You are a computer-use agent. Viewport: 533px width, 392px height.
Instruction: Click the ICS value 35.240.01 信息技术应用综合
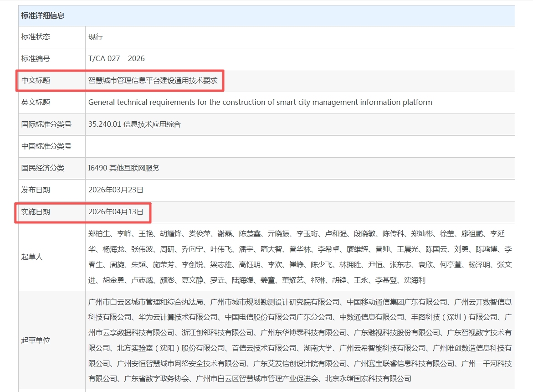pyautogui.click(x=134, y=124)
